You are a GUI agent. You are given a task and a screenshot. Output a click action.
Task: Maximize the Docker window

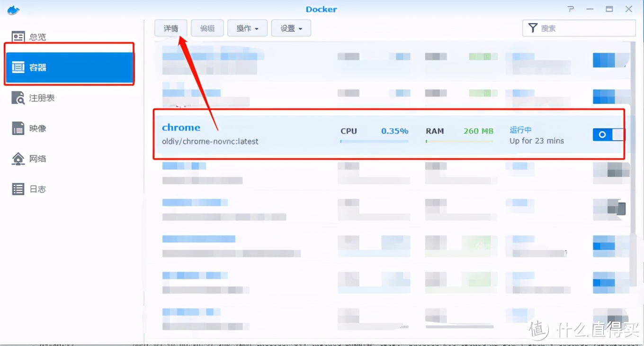(609, 9)
